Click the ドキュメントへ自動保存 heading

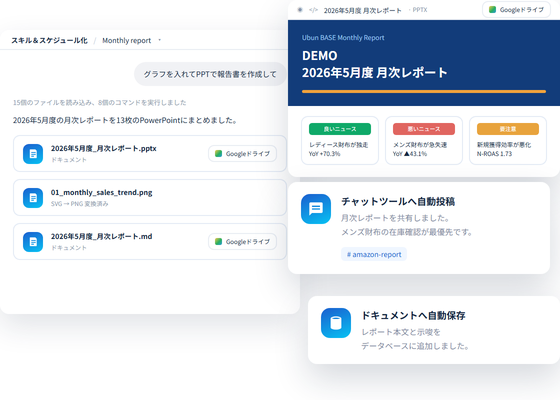click(413, 315)
